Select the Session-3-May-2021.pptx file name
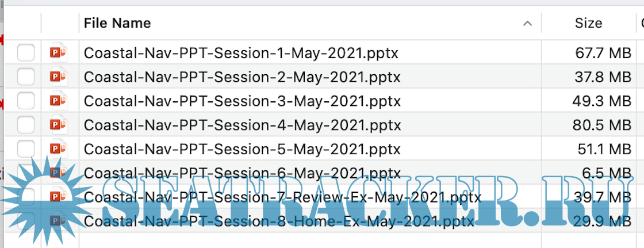 pyautogui.click(x=242, y=101)
